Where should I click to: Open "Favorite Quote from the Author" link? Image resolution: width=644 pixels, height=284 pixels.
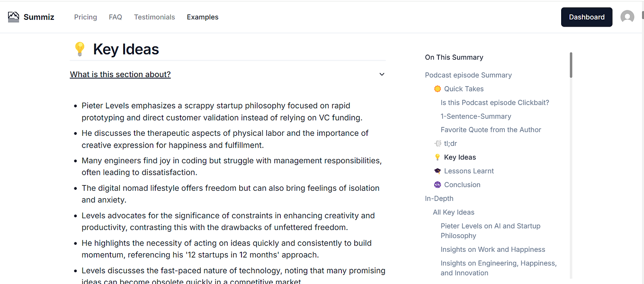pos(491,130)
